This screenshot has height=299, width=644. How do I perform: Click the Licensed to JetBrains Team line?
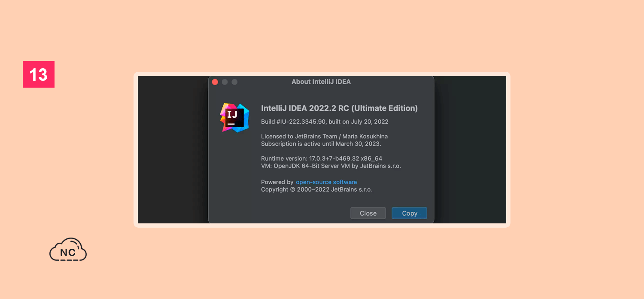[x=324, y=136]
